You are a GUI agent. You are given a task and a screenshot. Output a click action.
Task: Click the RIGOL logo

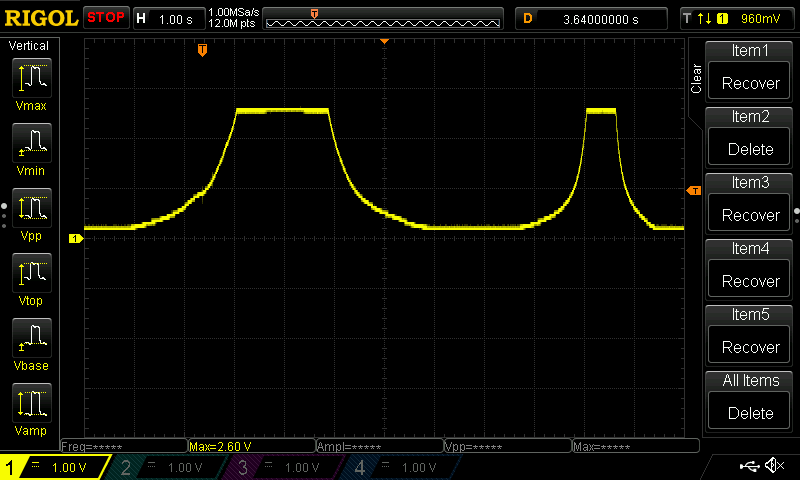point(41,18)
